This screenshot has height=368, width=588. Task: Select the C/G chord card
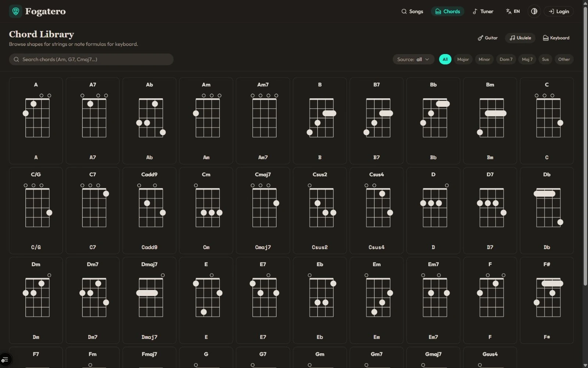[x=36, y=210]
